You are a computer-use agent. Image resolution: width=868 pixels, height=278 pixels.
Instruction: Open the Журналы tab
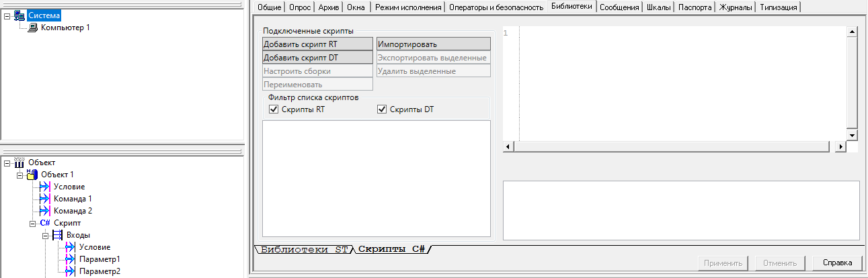pyautogui.click(x=735, y=7)
